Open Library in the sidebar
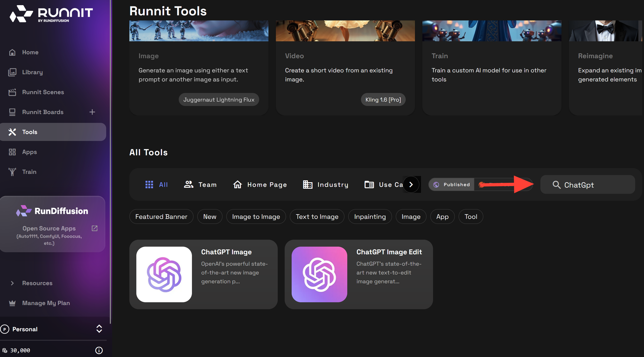The image size is (644, 357). [32, 72]
